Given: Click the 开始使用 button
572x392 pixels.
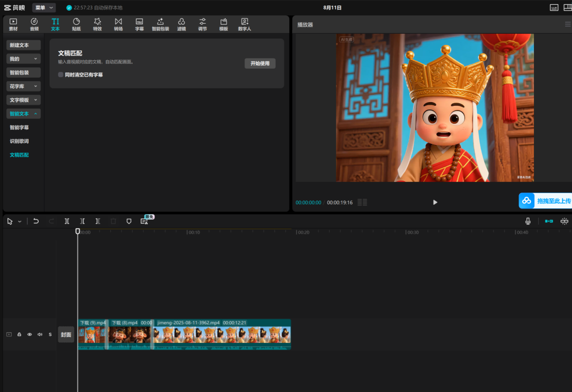Looking at the screenshot, I should pyautogui.click(x=260, y=63).
